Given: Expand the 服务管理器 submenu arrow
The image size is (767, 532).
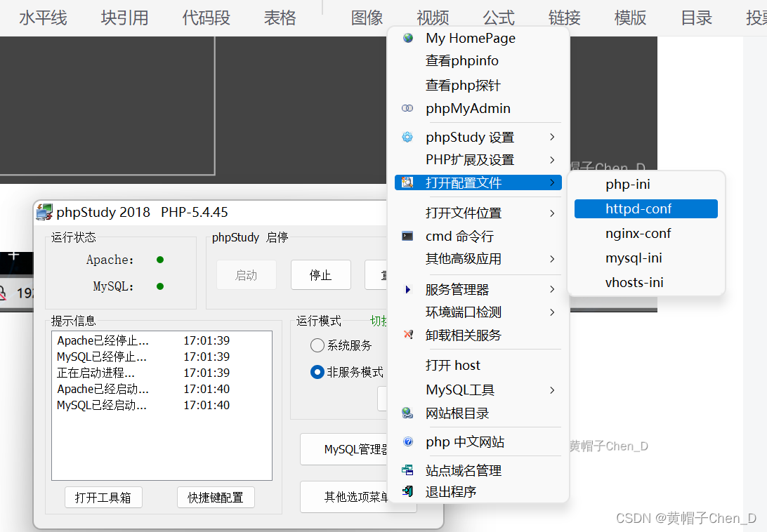Looking at the screenshot, I should coord(552,289).
